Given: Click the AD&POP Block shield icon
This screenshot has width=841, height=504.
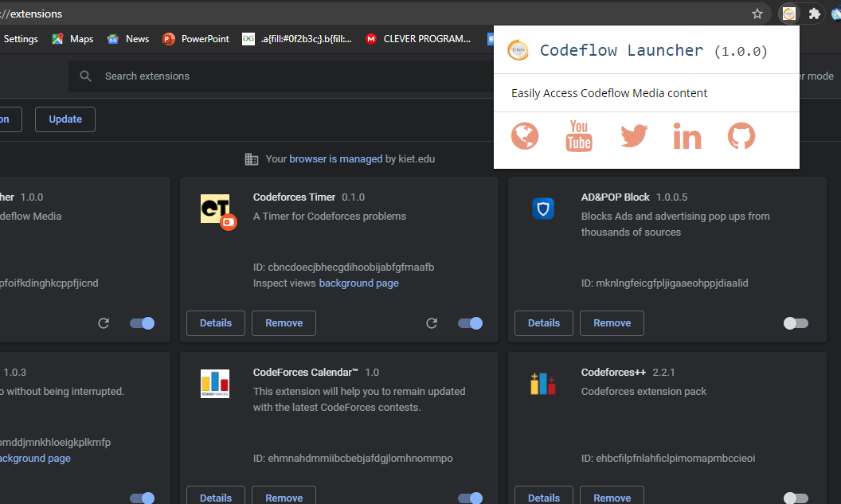Looking at the screenshot, I should (543, 209).
